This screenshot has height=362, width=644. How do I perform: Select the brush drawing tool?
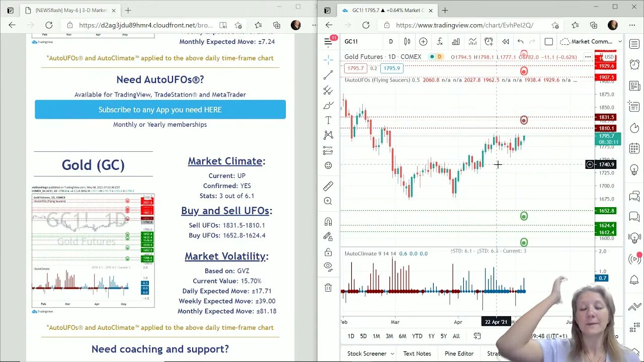(328, 105)
